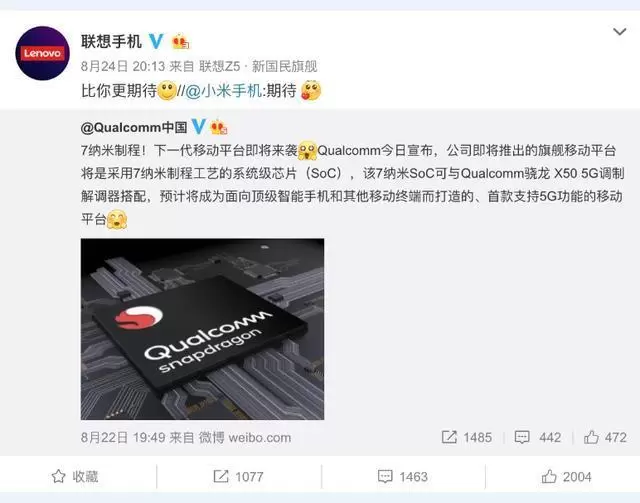
Task: Click the original post repost icon 1485
Action: click(467, 437)
